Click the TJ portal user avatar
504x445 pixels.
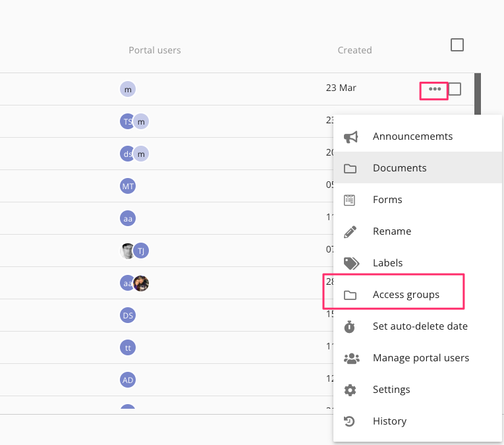pos(142,251)
